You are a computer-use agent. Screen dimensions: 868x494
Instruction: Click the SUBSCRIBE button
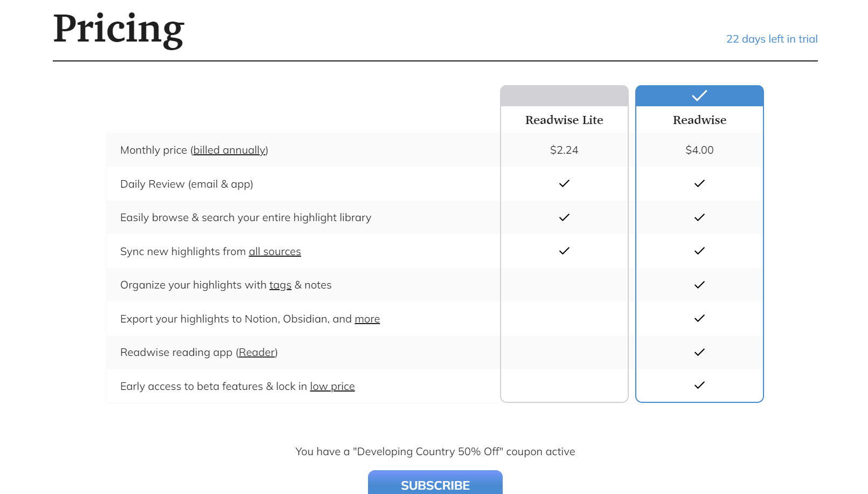point(435,483)
